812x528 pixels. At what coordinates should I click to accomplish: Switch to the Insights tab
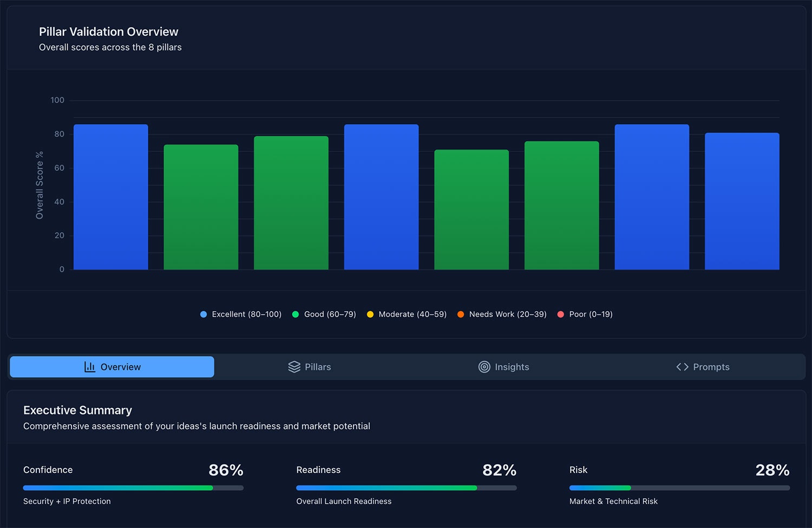tap(504, 367)
